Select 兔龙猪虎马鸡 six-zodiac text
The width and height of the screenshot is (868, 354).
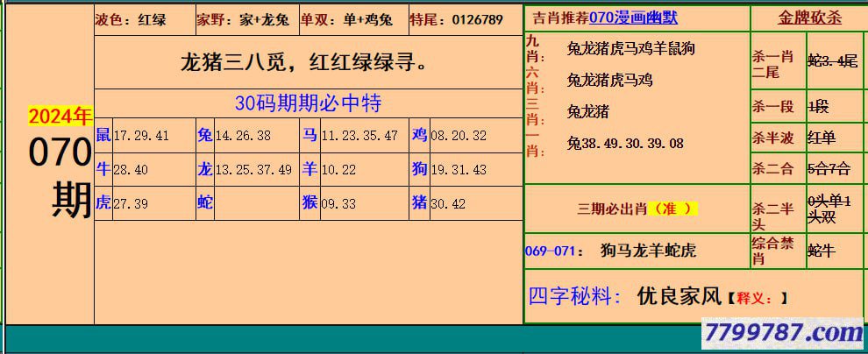click(x=609, y=81)
